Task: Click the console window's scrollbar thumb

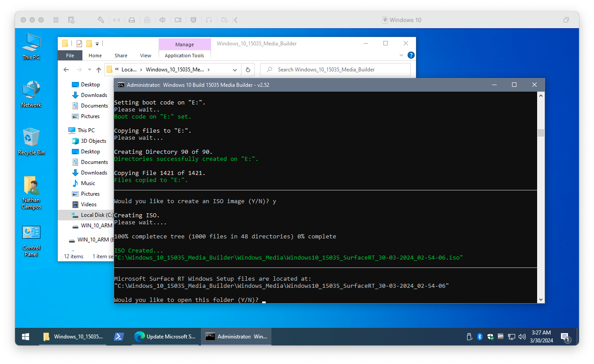Action: pyautogui.click(x=541, y=133)
